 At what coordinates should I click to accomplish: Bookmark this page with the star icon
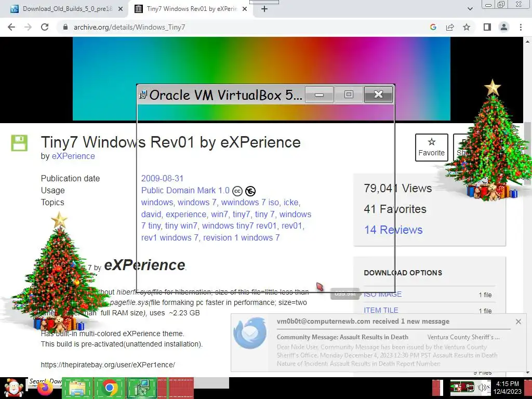click(x=467, y=27)
